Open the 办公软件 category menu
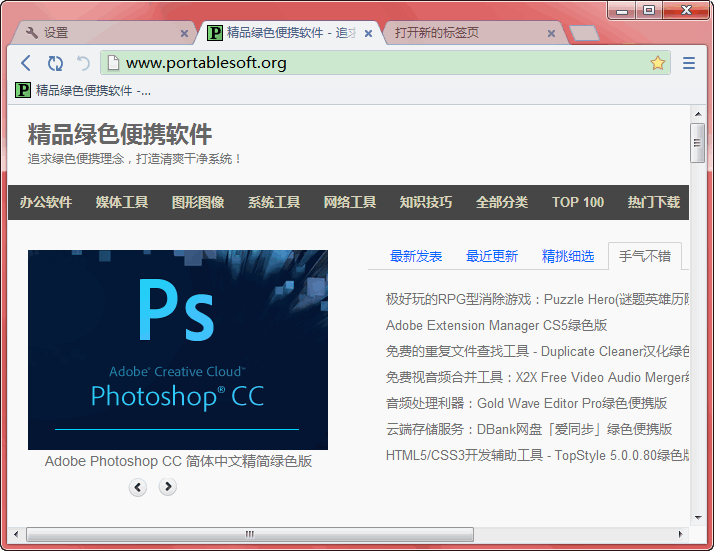 point(46,202)
